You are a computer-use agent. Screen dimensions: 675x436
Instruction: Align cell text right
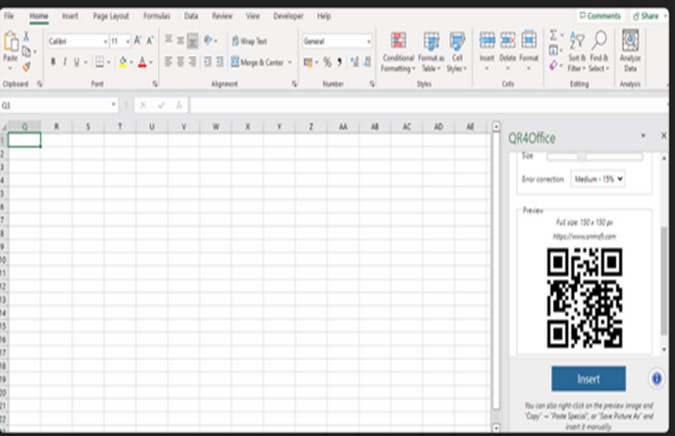pos(192,62)
